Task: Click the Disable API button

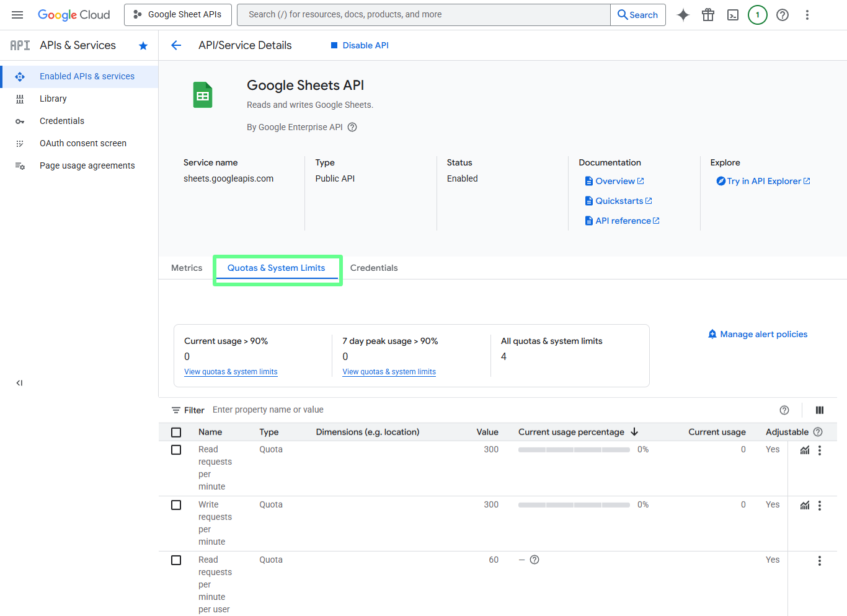Action: tap(360, 45)
